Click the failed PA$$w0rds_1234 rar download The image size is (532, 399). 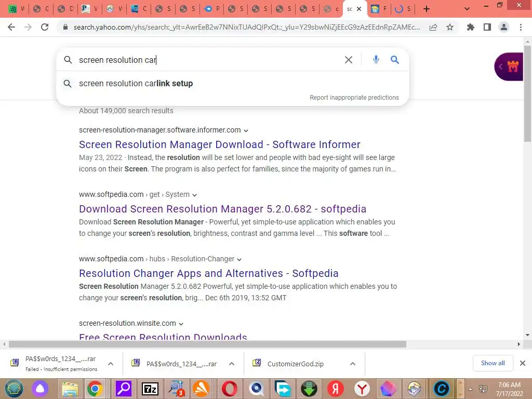[61, 363]
